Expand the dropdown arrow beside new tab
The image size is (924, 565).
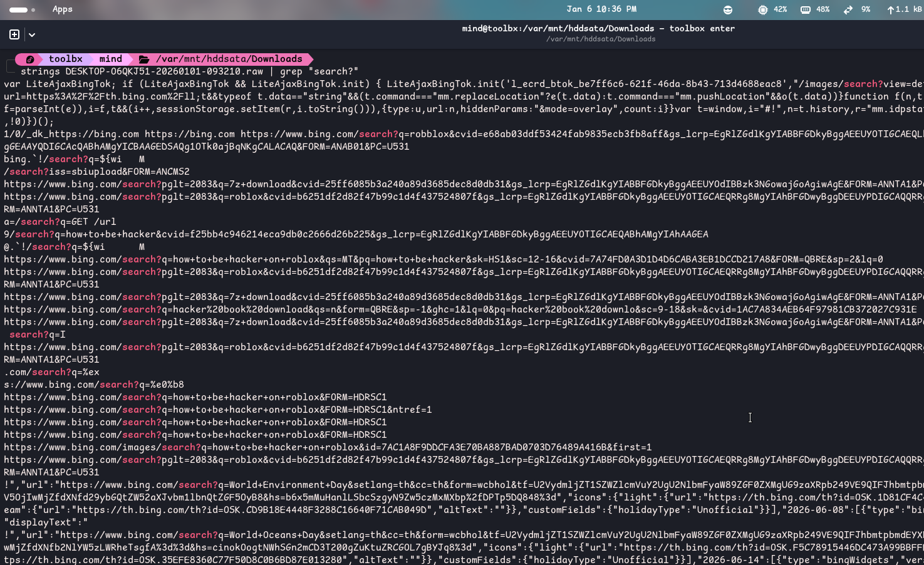point(32,35)
